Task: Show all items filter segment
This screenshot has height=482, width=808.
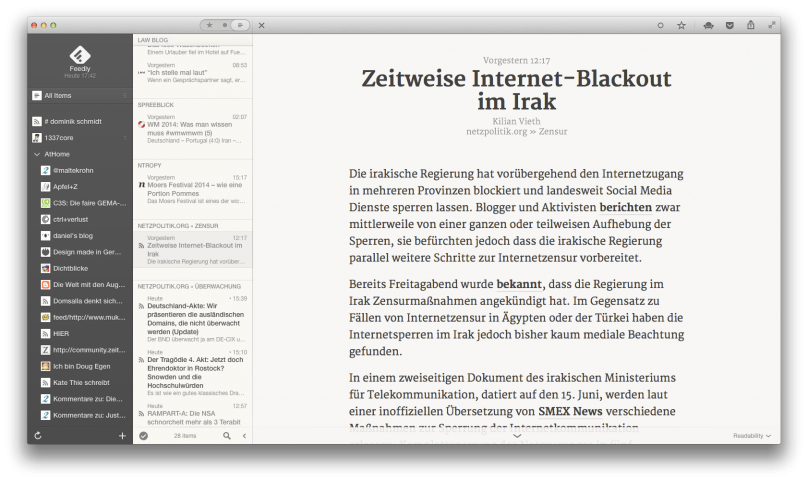Action: [240, 24]
